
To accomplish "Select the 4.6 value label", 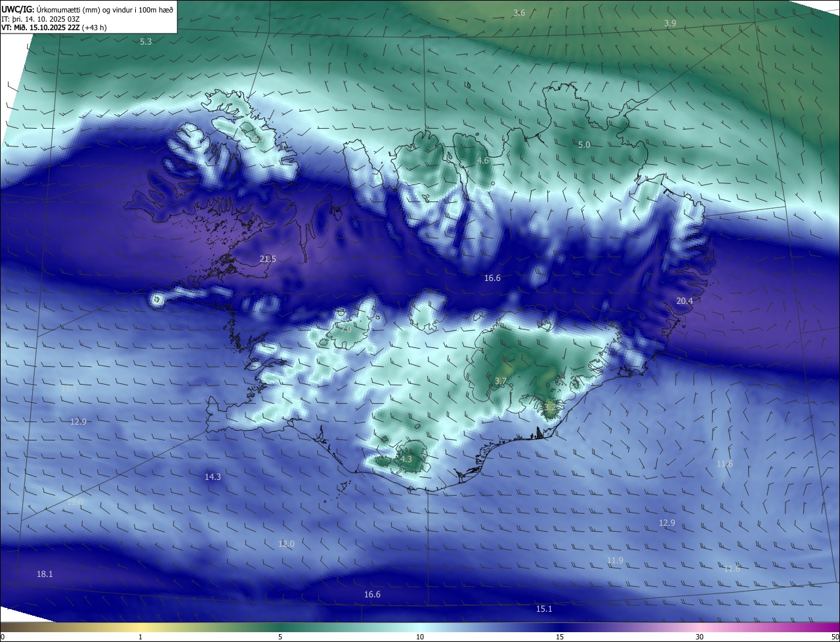I will [483, 161].
